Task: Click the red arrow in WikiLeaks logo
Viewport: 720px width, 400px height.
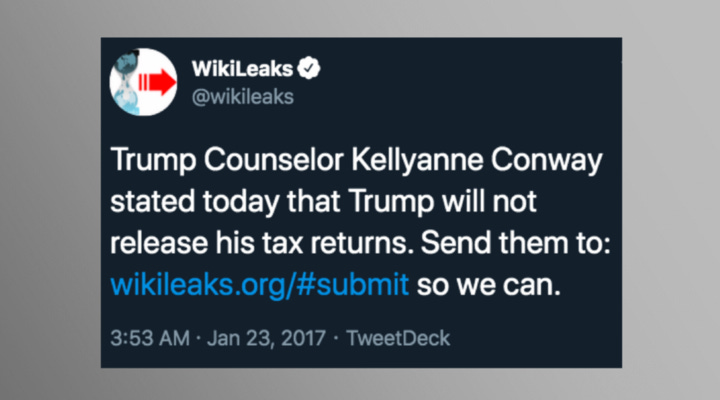Action: pyautogui.click(x=157, y=82)
